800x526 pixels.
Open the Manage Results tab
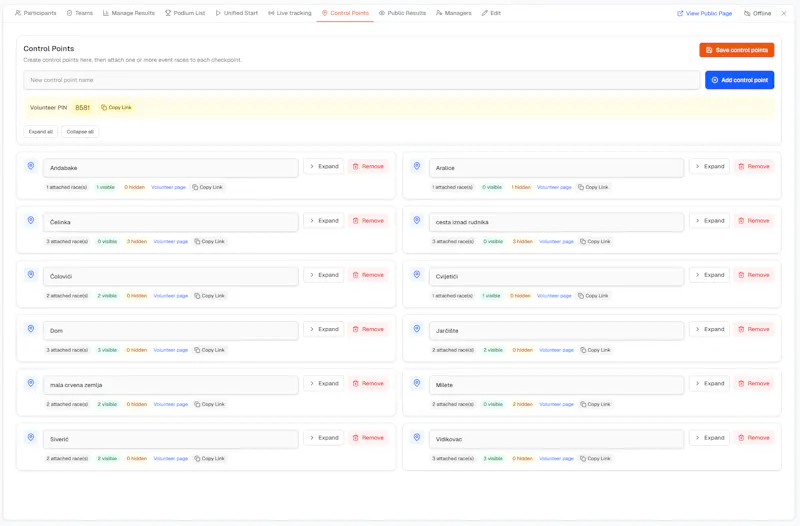point(129,13)
